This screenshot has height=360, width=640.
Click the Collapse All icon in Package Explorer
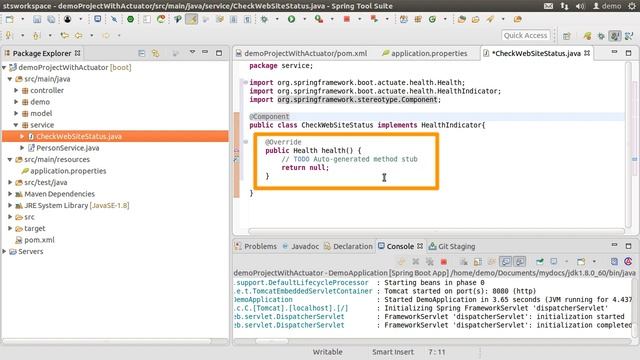142,53
